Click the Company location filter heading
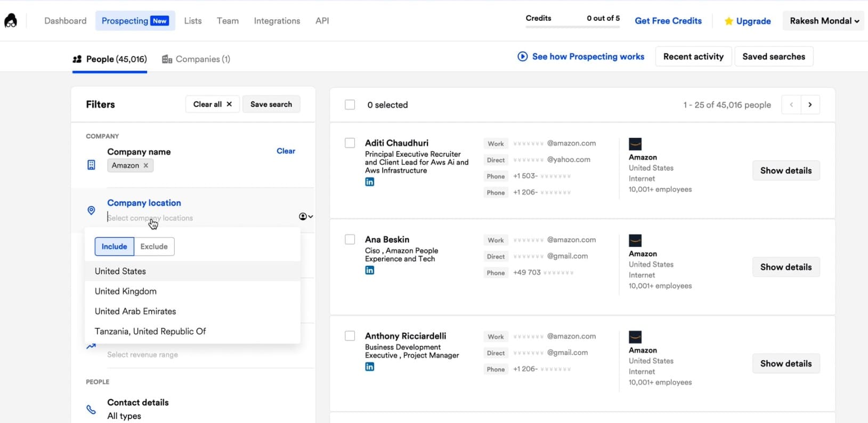868x423 pixels. click(x=144, y=203)
